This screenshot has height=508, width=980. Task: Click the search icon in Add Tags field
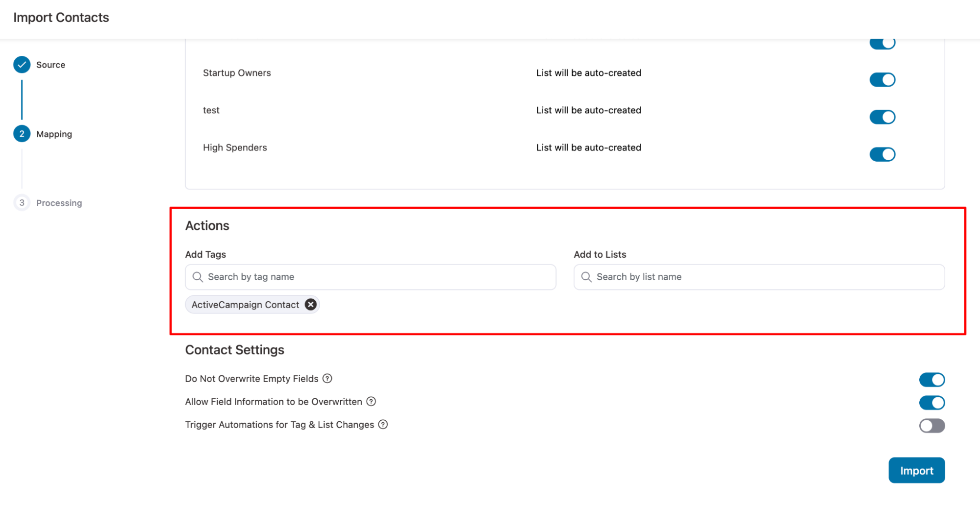click(x=198, y=277)
